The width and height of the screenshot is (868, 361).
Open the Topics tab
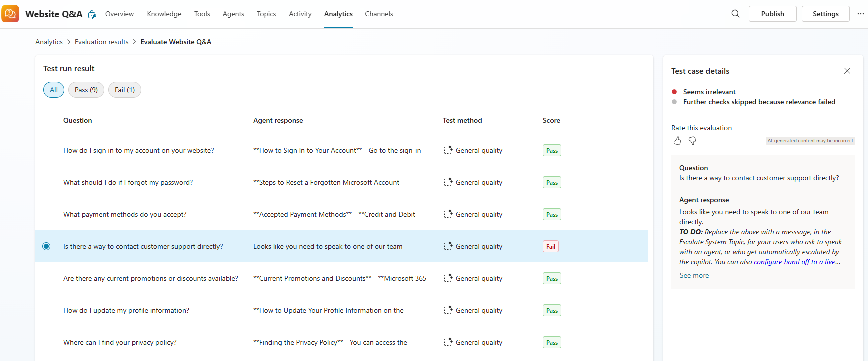pyautogui.click(x=266, y=14)
